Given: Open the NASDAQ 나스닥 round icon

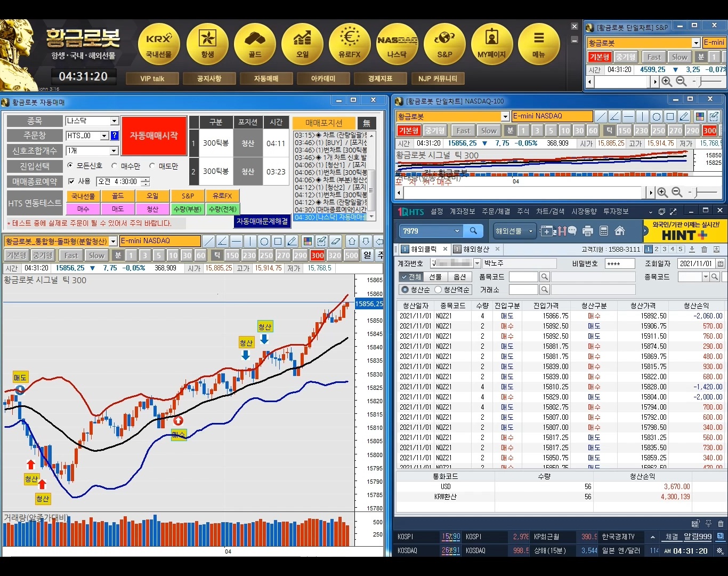Looking at the screenshot, I should [x=397, y=45].
